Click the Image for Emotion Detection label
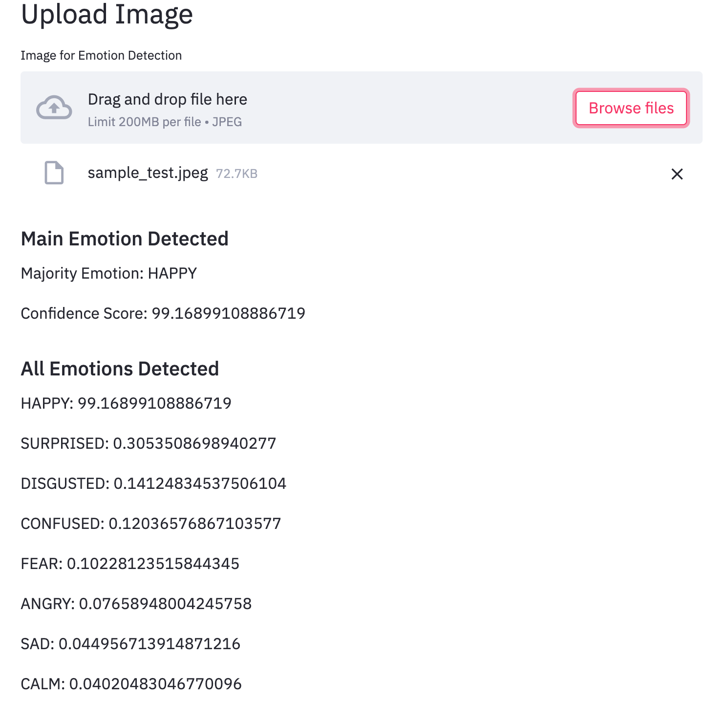This screenshot has height=701, width=728. coord(101,55)
